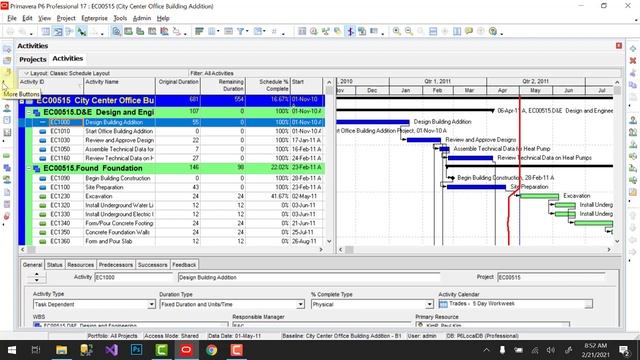
Task: Click the Original Duration column header
Action: [x=178, y=86]
